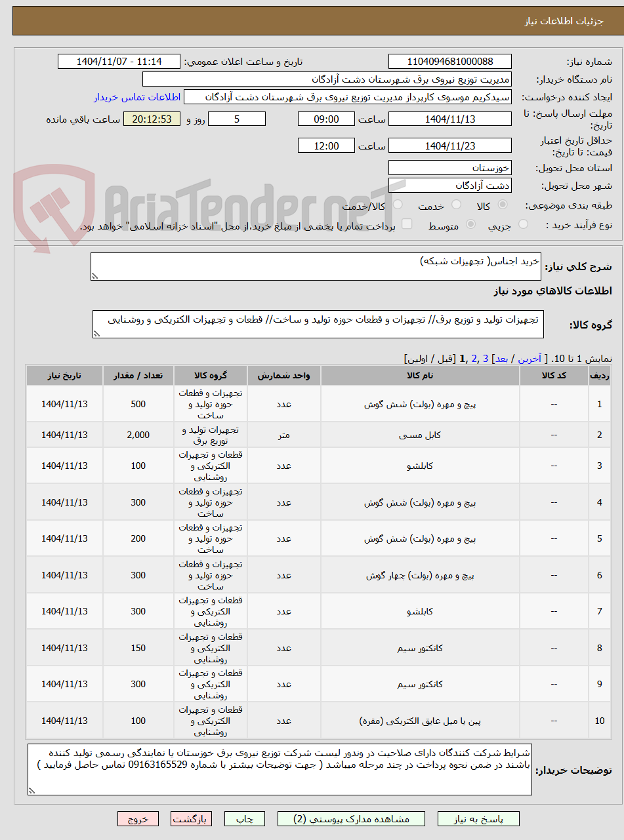Screen dimensions: 624x840
Task: Click quantity 2,000 in کابل مسی row
Action: tap(138, 435)
